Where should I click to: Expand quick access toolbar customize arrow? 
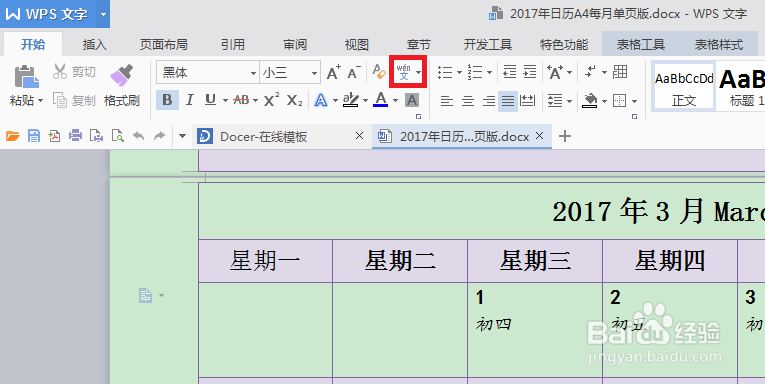182,136
